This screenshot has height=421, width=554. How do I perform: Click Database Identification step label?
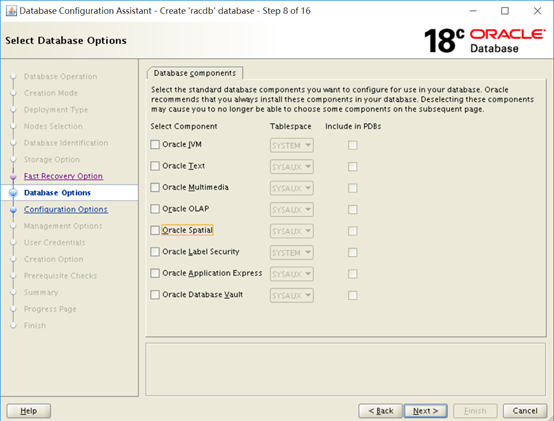[x=66, y=143]
